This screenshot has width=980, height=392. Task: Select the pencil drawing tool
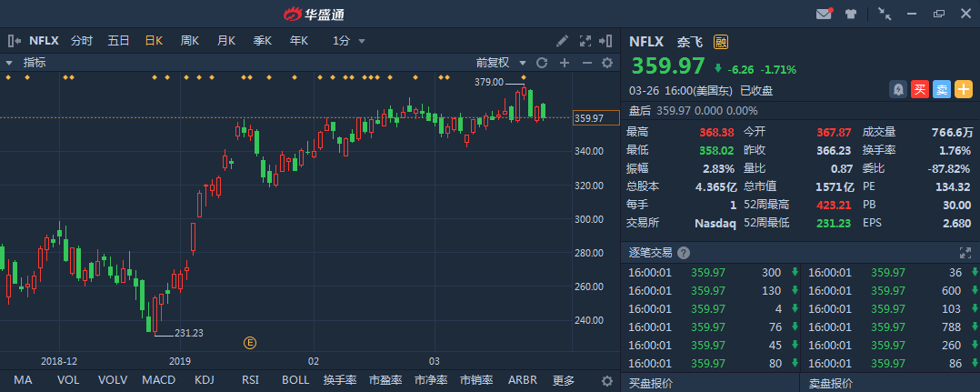(562, 41)
